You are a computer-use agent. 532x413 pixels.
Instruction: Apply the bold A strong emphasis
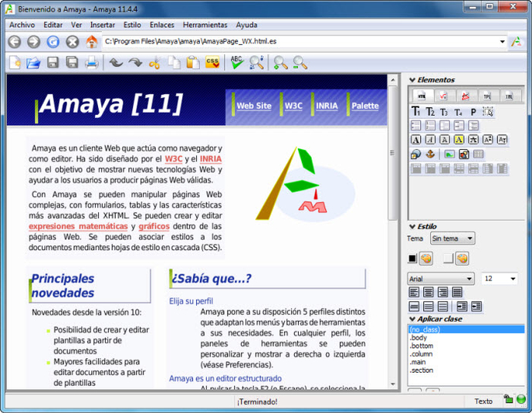tap(415, 140)
